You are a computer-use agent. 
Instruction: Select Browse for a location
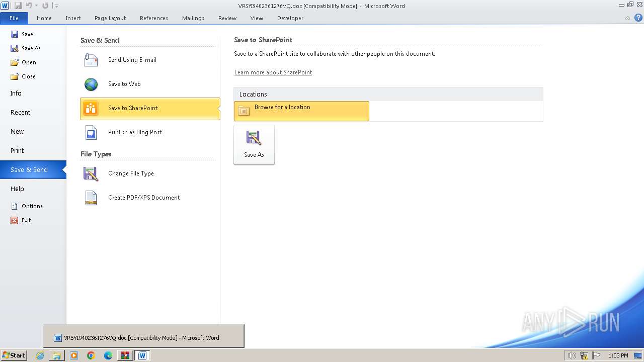[301, 111]
